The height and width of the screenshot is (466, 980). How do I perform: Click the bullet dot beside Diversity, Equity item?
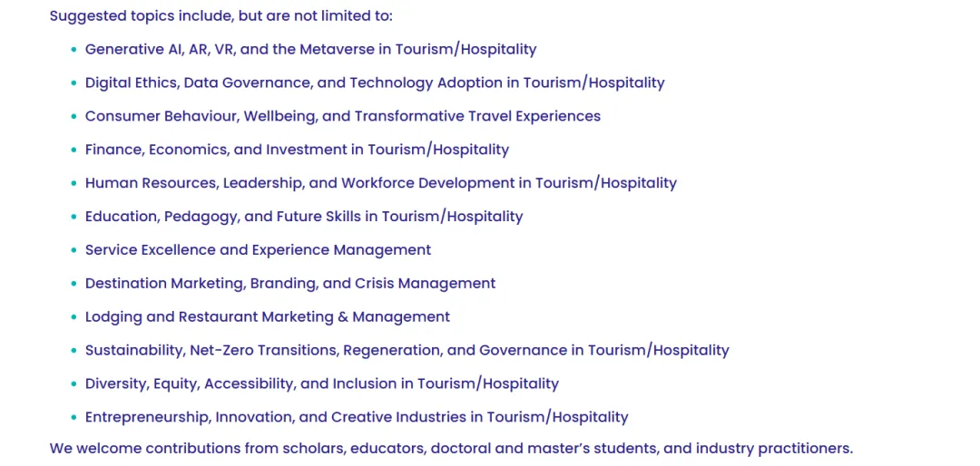73,384
